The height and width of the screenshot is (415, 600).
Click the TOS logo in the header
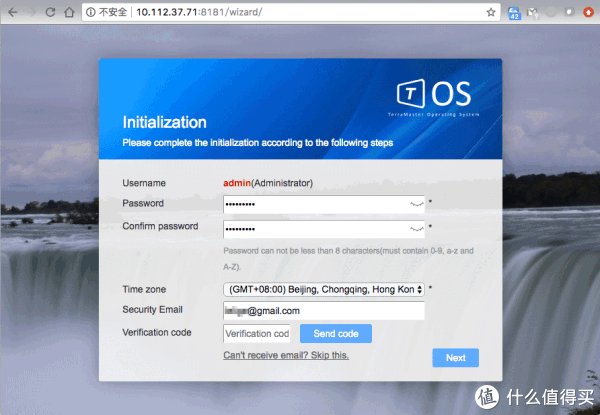[x=437, y=96]
